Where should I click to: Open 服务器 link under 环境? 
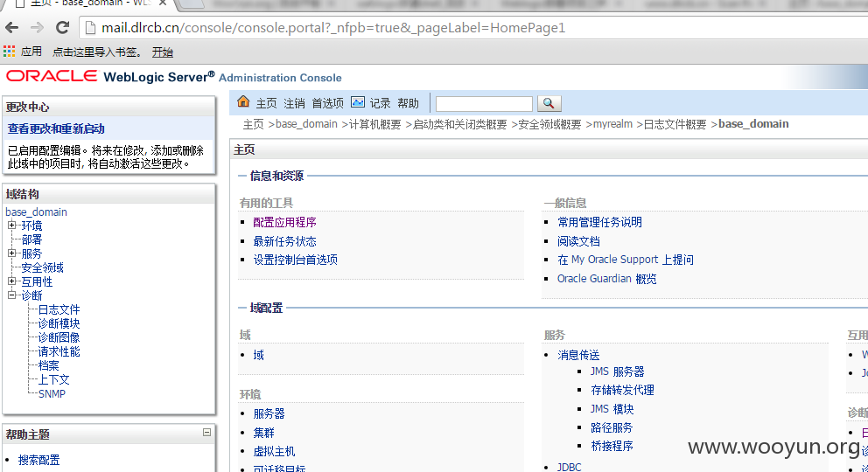click(269, 413)
